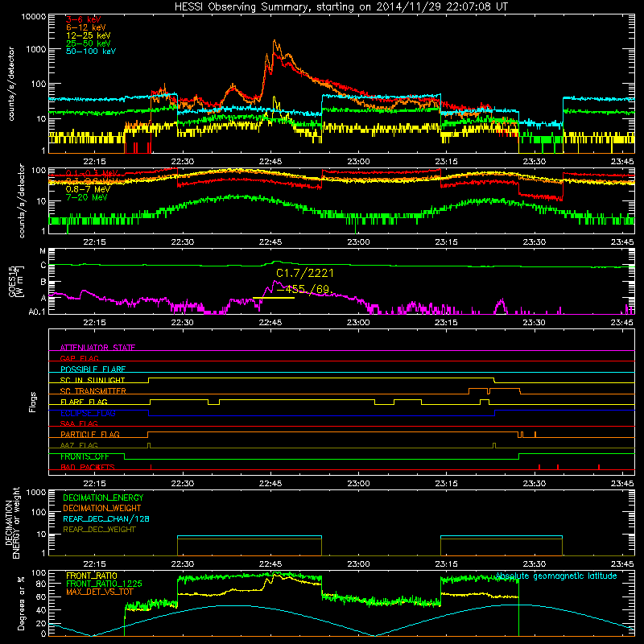Click the SC IN SUNLIGHT flag label

click(x=93, y=380)
